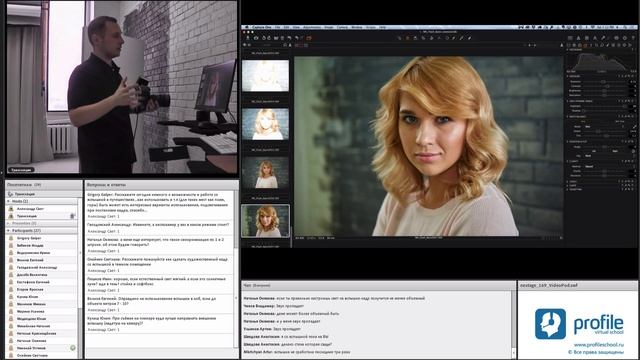Click the main portrait in the viewer
The width and height of the screenshot is (640, 360).
[428, 146]
